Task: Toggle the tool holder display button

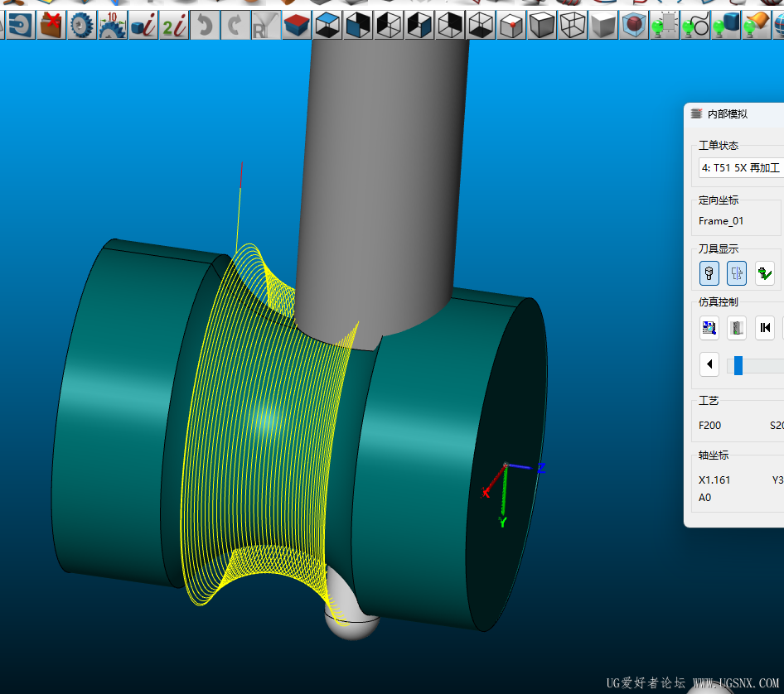Action: [x=737, y=272]
